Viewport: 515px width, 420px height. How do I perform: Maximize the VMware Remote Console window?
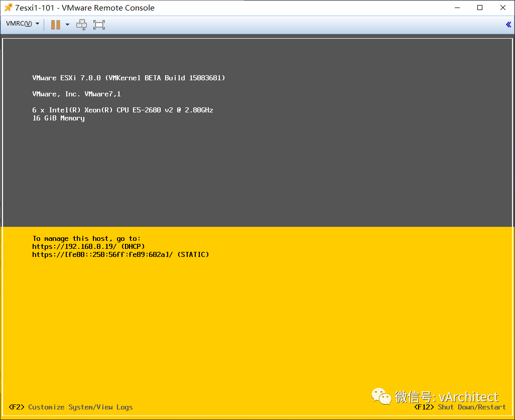tap(480, 8)
